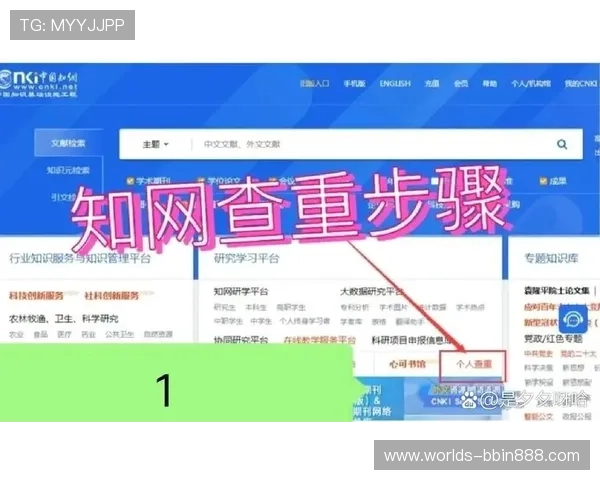Click the CNKI logo
This screenshot has height=480, width=600.
[x=38, y=83]
